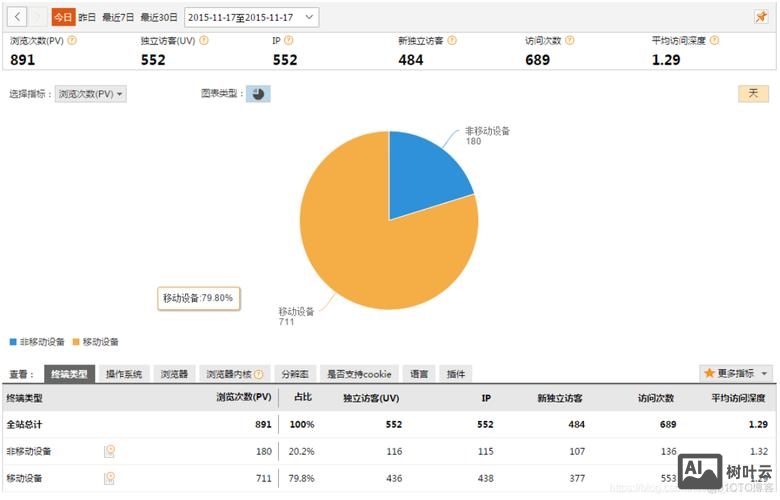Click 377 cell in 移动设备 row

(x=577, y=478)
